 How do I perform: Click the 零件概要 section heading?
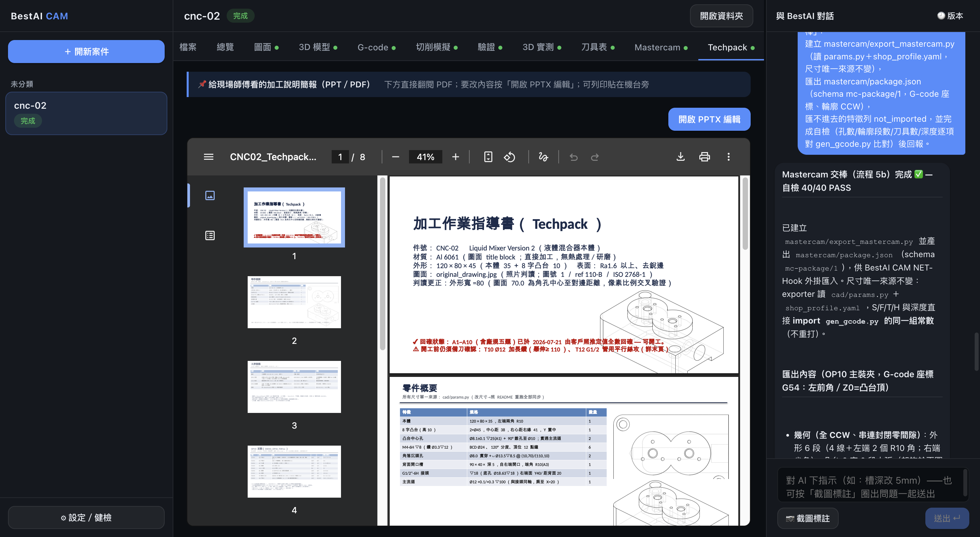click(420, 388)
